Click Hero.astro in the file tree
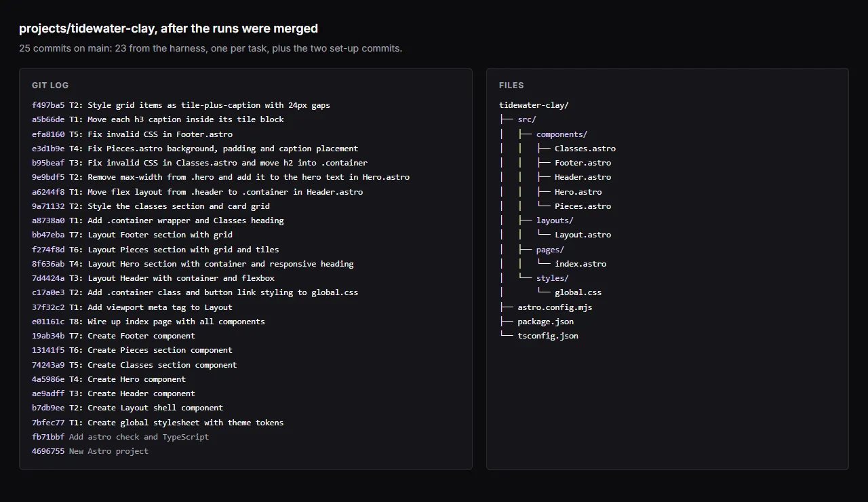This screenshot has height=502, width=868. pyautogui.click(x=578, y=192)
